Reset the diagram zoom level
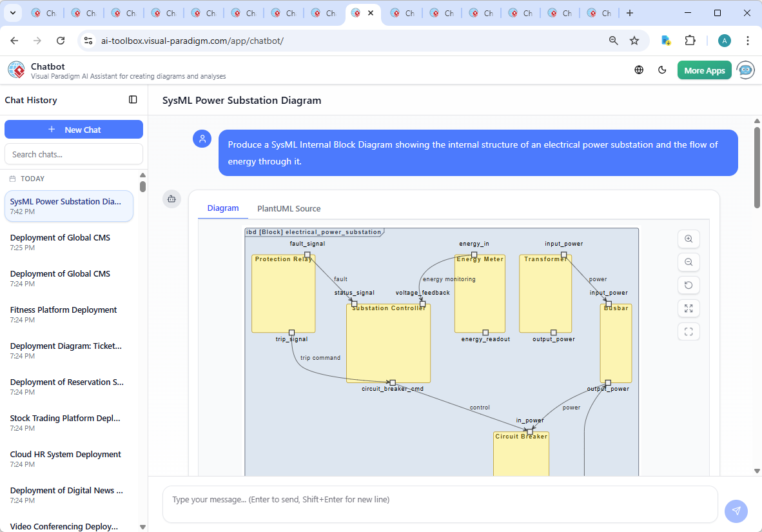762x532 pixels. coord(689,285)
